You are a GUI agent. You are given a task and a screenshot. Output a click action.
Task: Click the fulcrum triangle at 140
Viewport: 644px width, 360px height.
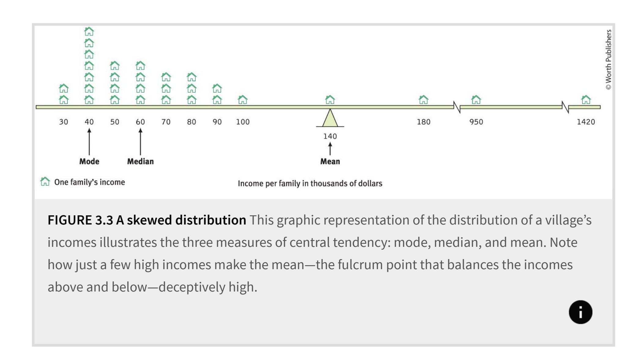pyautogui.click(x=330, y=119)
